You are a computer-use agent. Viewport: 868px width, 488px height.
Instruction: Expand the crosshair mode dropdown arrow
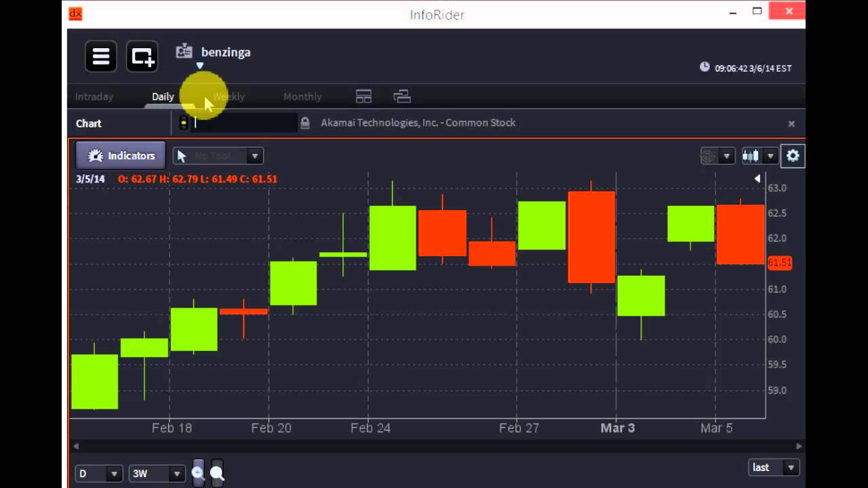coord(726,157)
